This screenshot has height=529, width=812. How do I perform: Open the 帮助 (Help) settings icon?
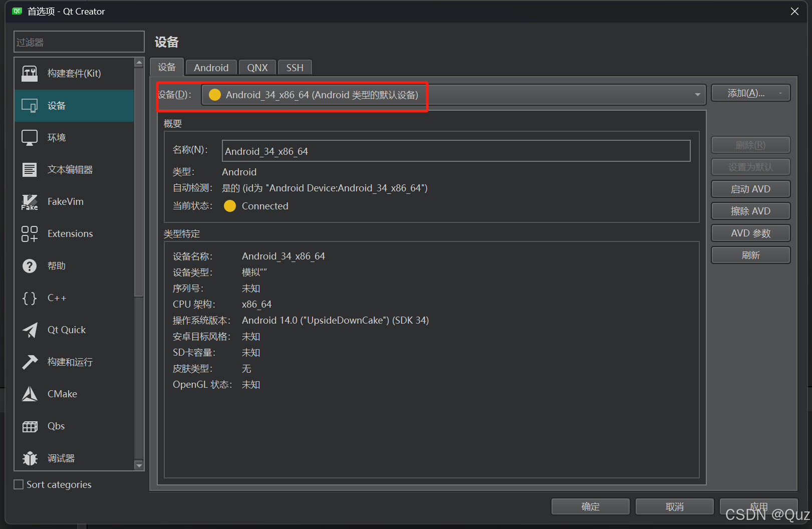pos(30,266)
